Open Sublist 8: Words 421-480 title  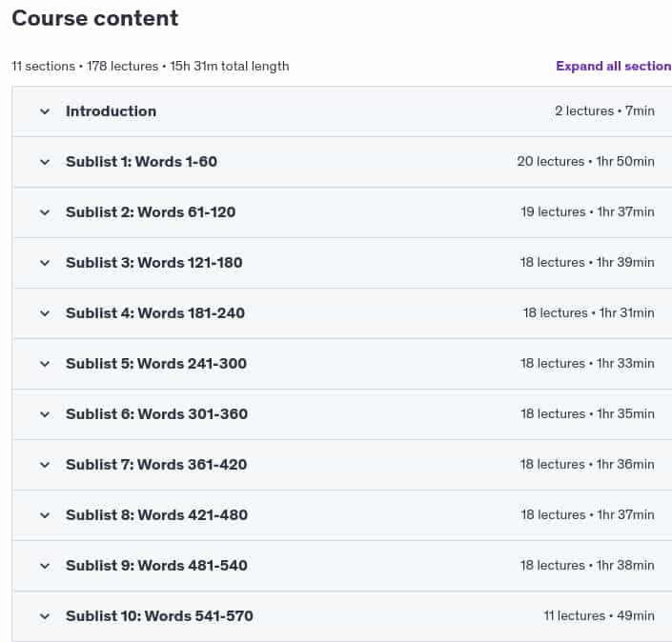[156, 515]
